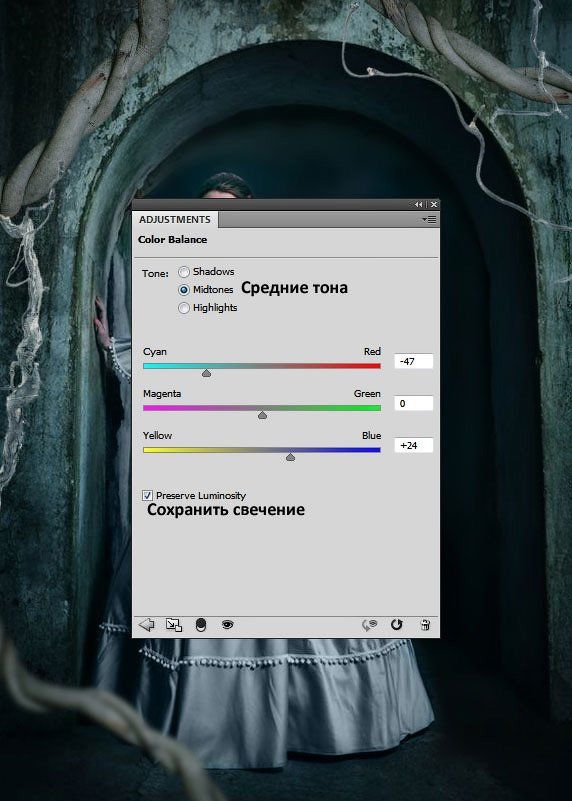Toggle Preserve Luminosity checkbox
Screen dimensions: 572x801
148,496
